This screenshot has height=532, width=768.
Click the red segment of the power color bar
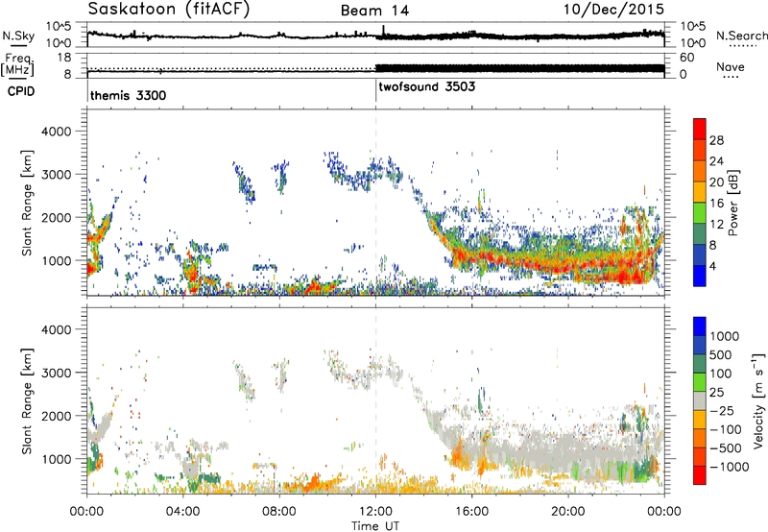(700, 130)
